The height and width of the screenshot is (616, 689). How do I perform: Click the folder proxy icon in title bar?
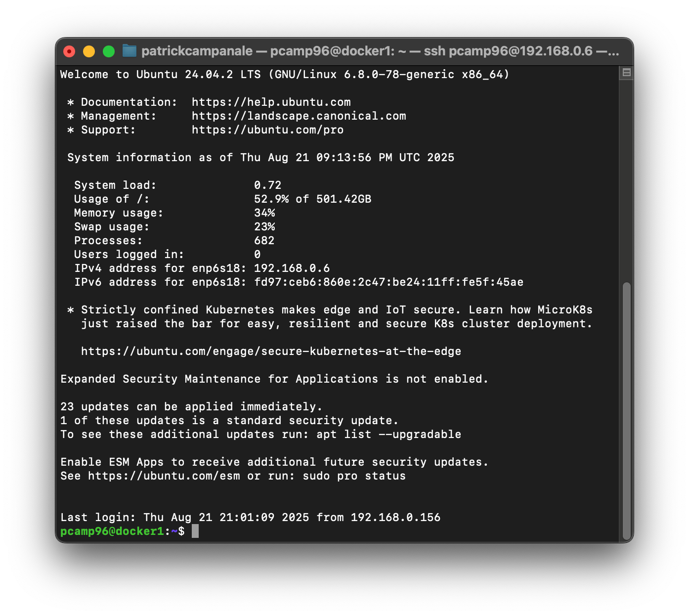(129, 51)
